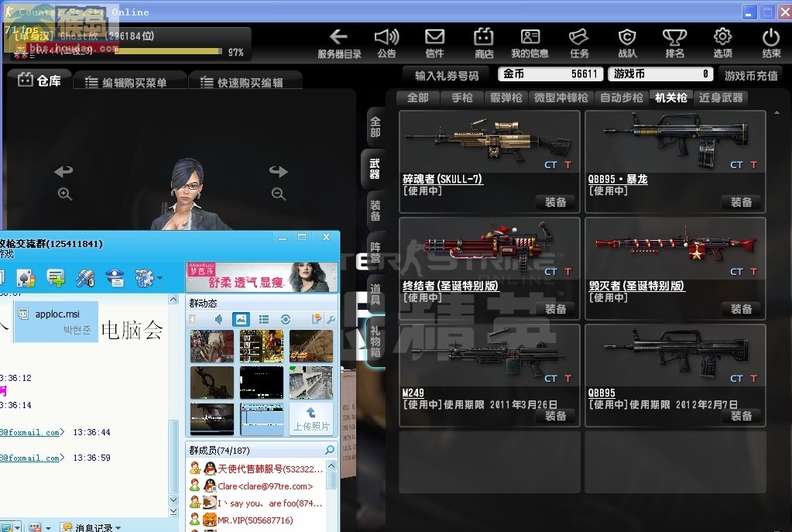The width and height of the screenshot is (792, 532).
Task: Search group members magnifier icon
Action: [329, 450]
